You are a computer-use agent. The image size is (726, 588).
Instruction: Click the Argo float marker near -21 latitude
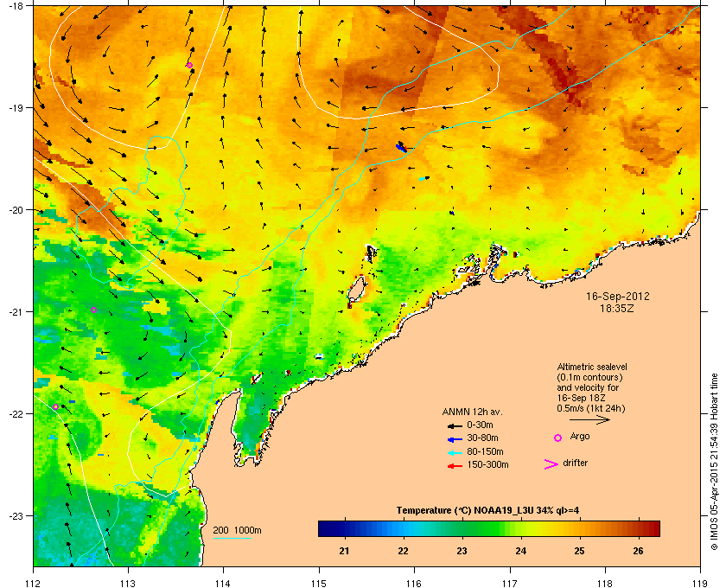pyautogui.click(x=93, y=310)
